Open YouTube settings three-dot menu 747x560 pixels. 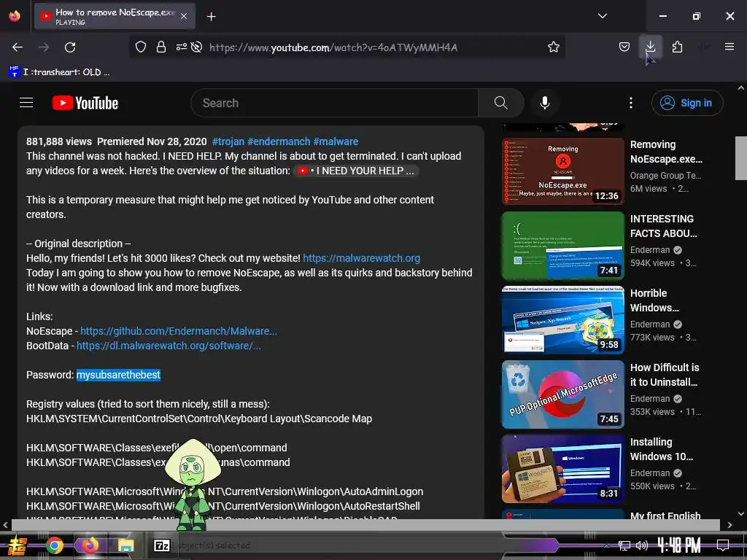click(631, 103)
